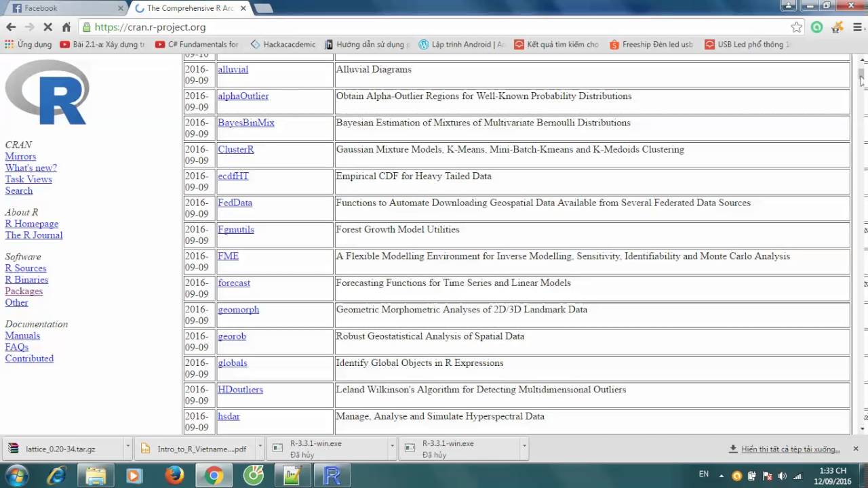868x488 pixels.
Task: Open the Ứng dụng apps shortcut
Action: tap(28, 44)
